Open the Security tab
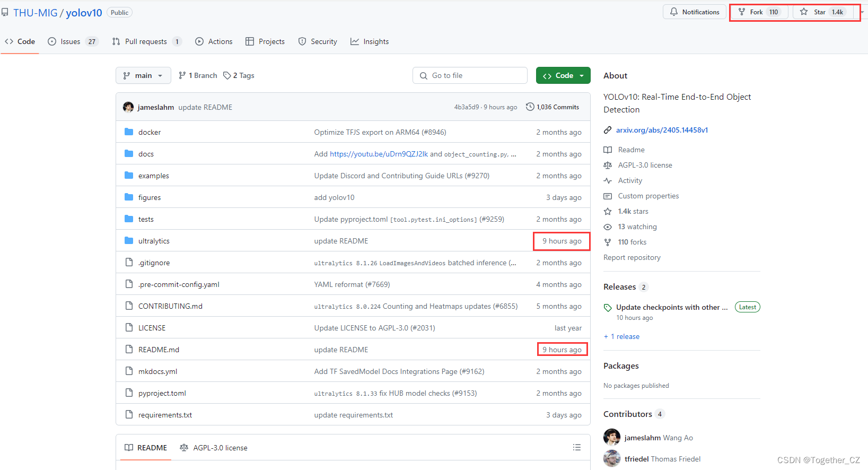 [318, 41]
